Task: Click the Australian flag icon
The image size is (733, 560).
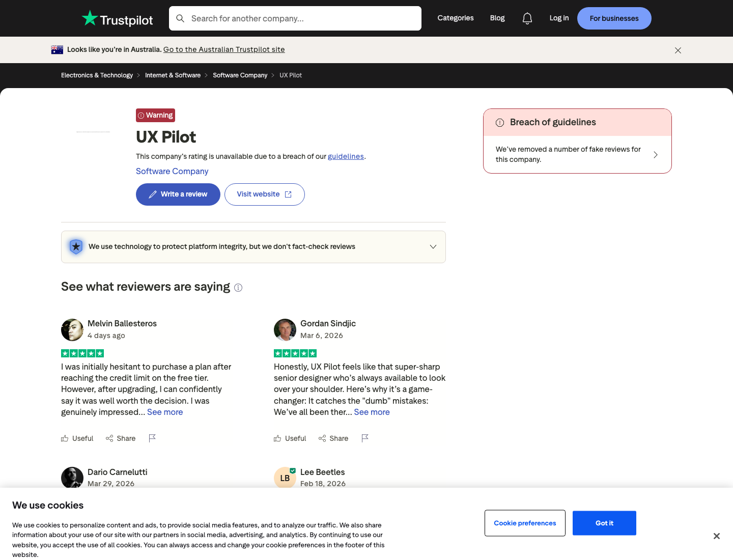Action: [x=57, y=49]
